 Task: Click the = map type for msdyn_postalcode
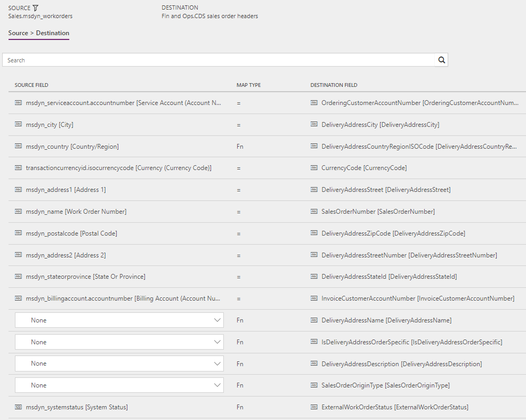[239, 233]
